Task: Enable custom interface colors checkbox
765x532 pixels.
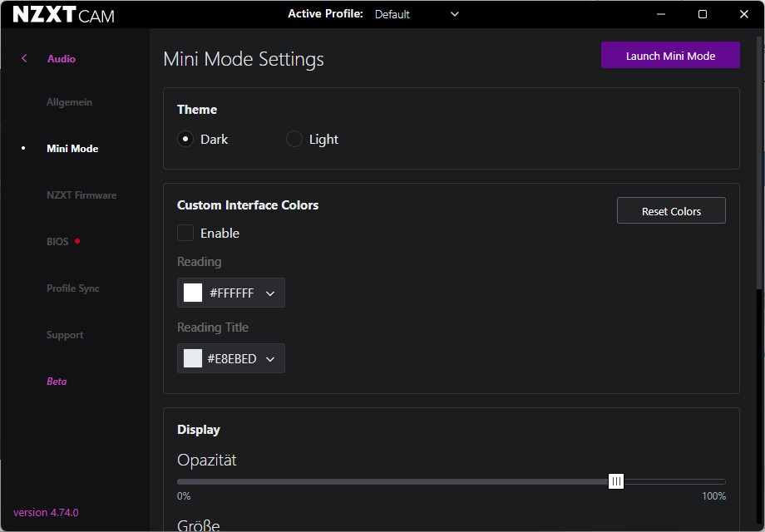Action: (185, 233)
